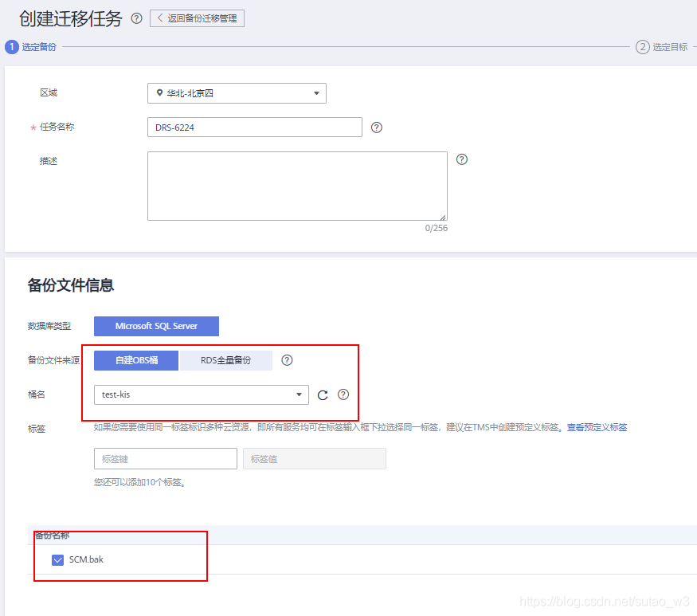Choose 自建OBS桶 as backup file source

(x=136, y=360)
